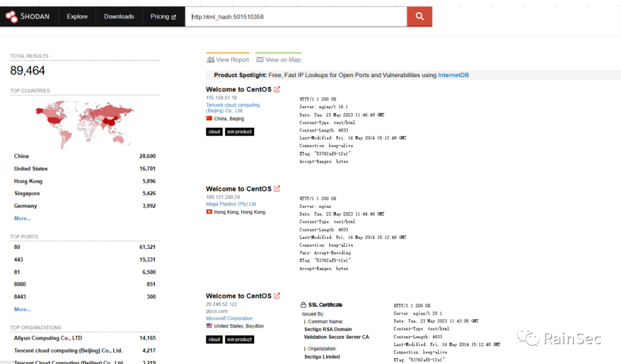Click the red search magnifier button
Viewport: 621px width, 364px height.
(x=419, y=17)
